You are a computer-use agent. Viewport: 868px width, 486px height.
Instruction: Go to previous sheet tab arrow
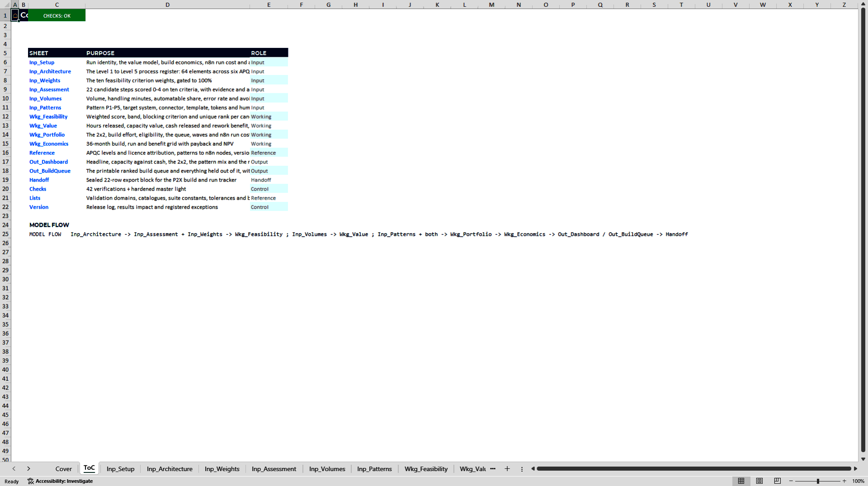14,469
